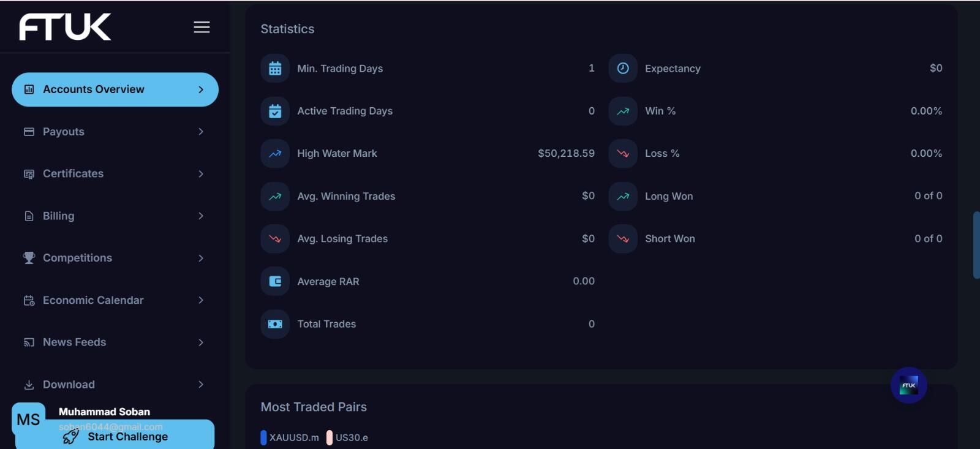Open the Certificates menu item
Screen dimensions: 980x449
tap(115, 174)
